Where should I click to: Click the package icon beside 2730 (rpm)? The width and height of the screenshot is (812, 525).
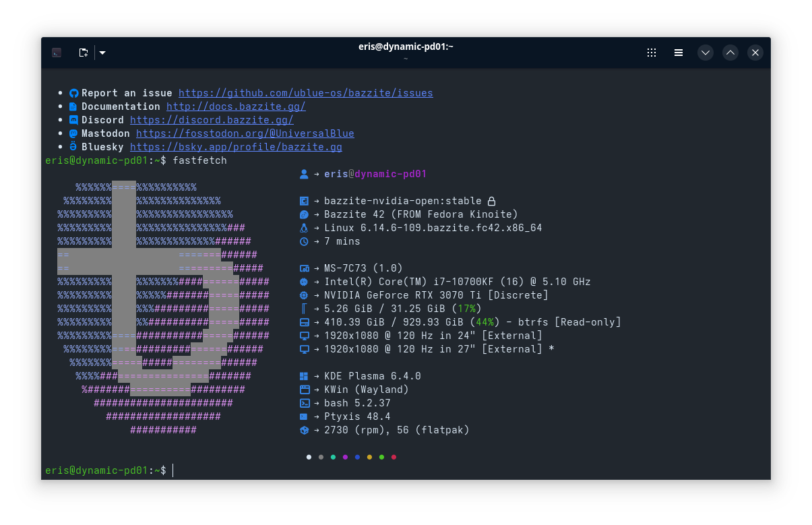[304, 430]
